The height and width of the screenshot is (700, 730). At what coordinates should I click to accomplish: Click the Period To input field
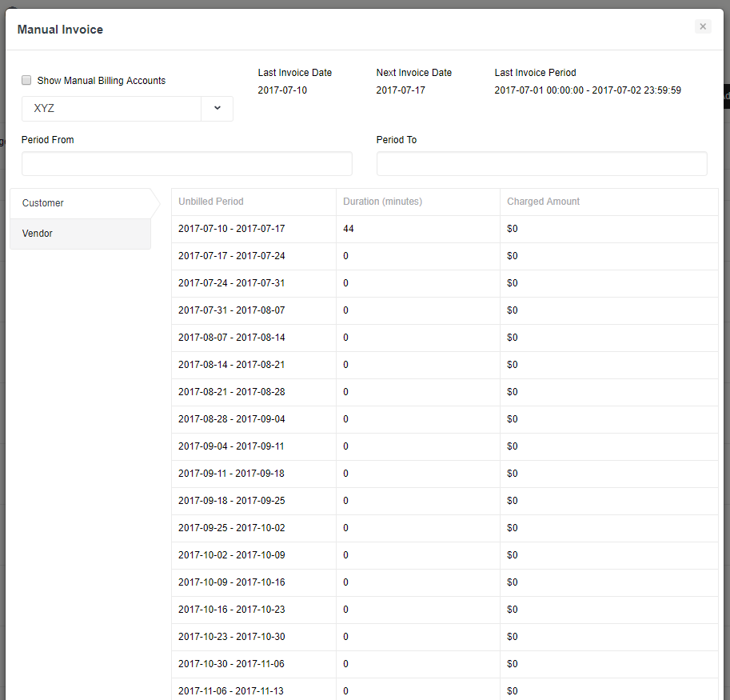click(541, 163)
